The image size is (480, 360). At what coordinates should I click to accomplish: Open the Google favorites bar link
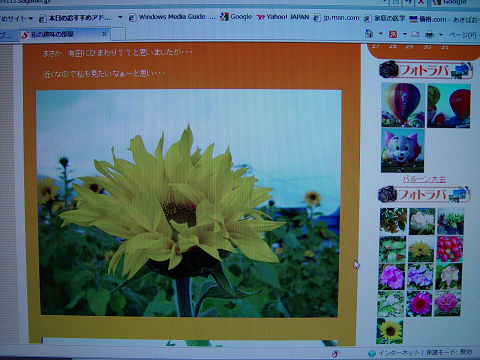236,17
